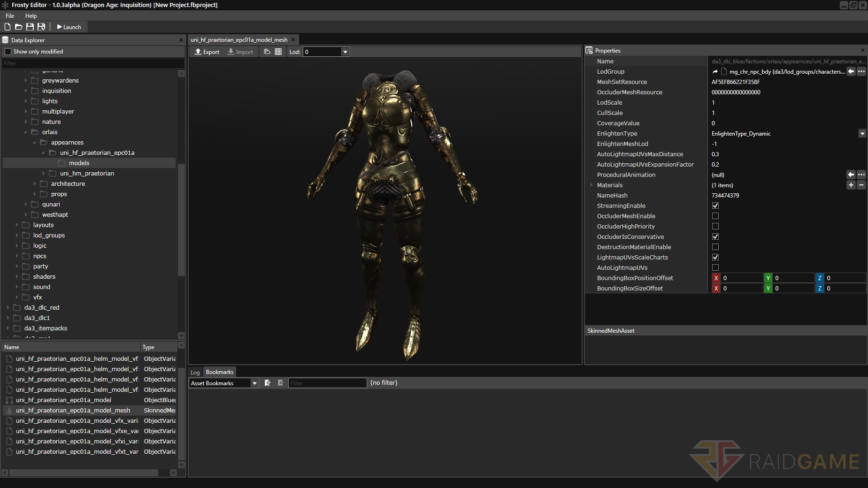Edit BoundingBoxSizeOffset Z value
This screenshot has height=488, width=868.
coord(845,288)
